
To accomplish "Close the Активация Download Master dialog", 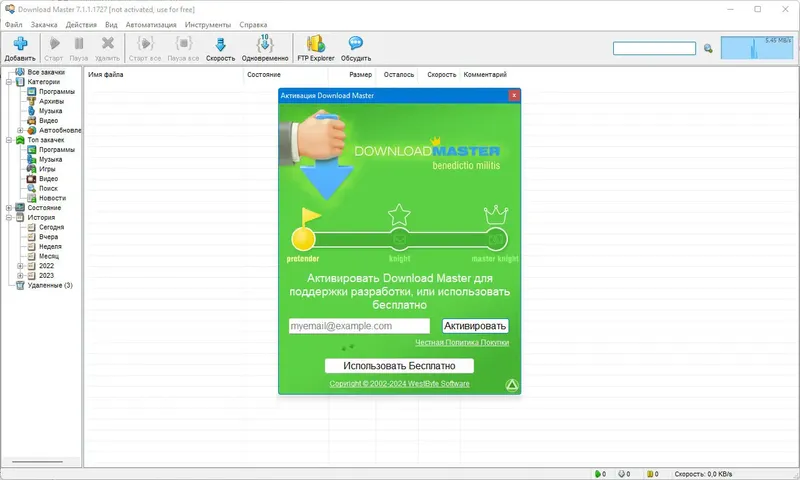I will point(514,95).
